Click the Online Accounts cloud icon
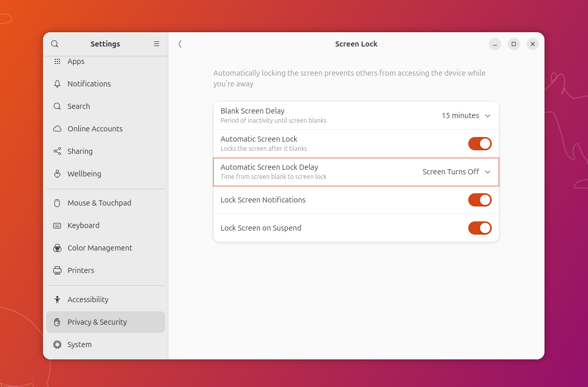Image resolution: width=588 pixels, height=387 pixels. [57, 128]
